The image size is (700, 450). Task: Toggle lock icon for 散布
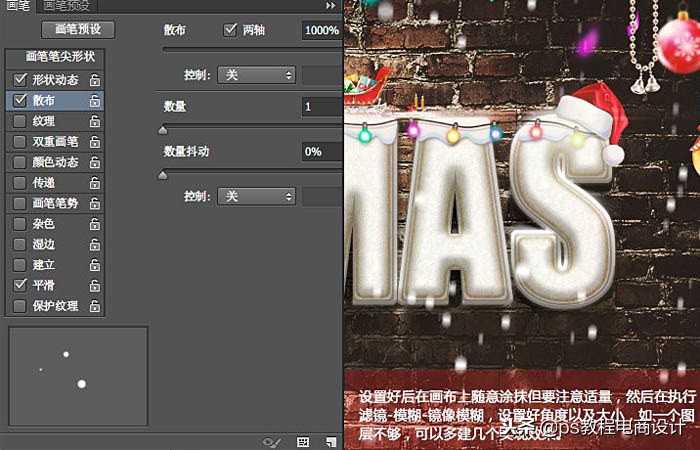click(x=95, y=101)
